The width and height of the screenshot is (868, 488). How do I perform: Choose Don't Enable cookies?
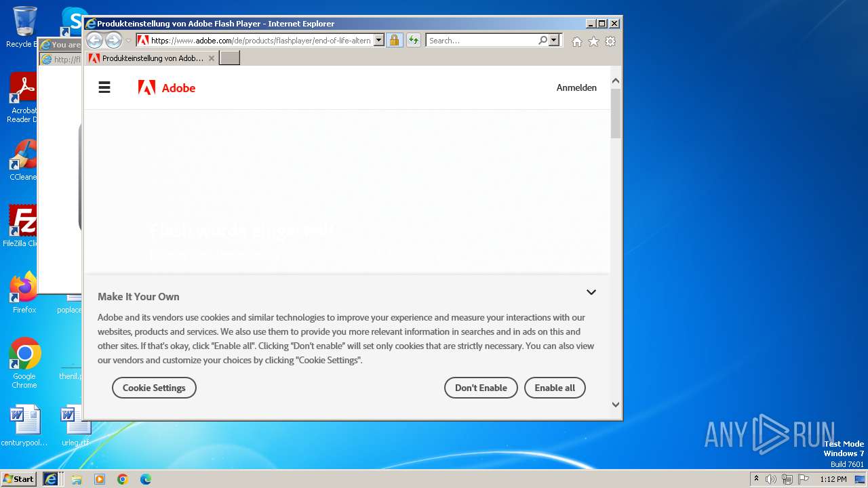[481, 388]
